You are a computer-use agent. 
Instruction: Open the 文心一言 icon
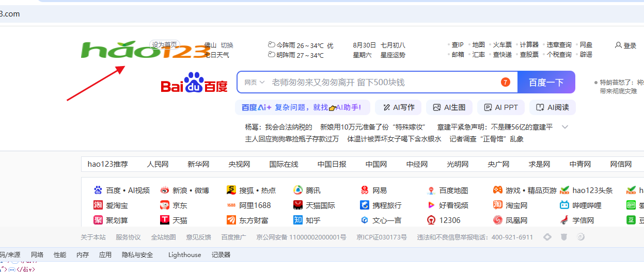(x=365, y=220)
